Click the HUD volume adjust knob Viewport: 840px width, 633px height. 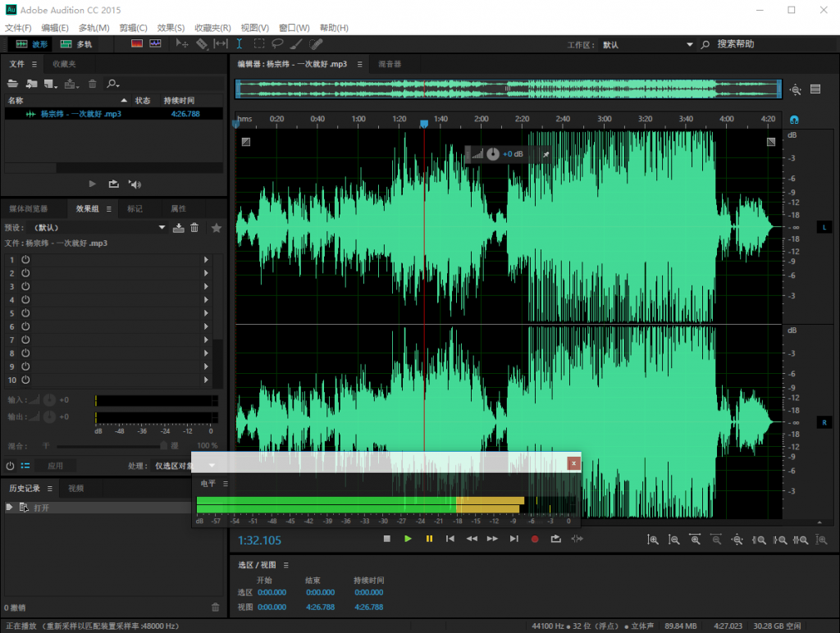coord(493,154)
